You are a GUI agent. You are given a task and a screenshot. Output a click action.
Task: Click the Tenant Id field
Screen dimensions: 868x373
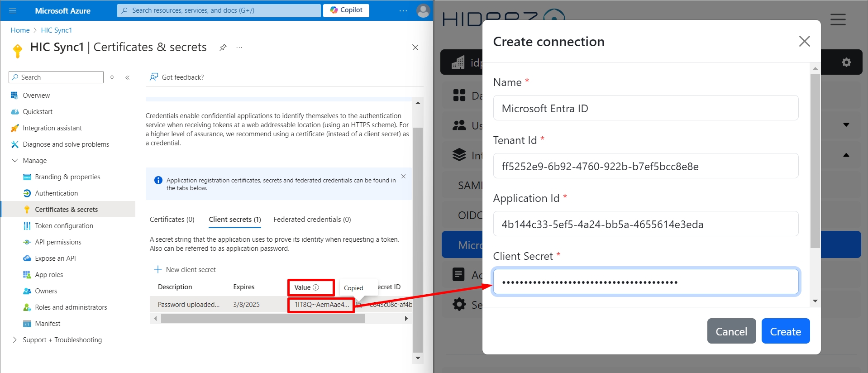(x=646, y=166)
